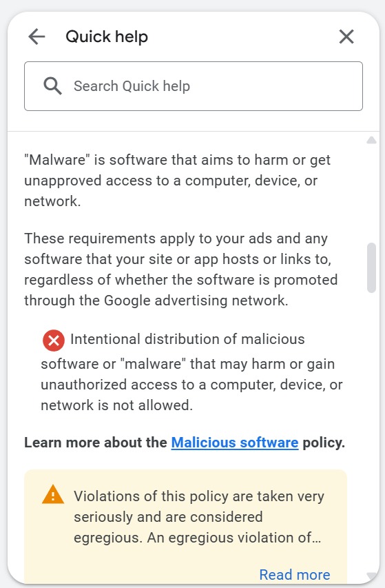
Task: Click the "Intentional distribution of malicious" text
Action: click(187, 339)
